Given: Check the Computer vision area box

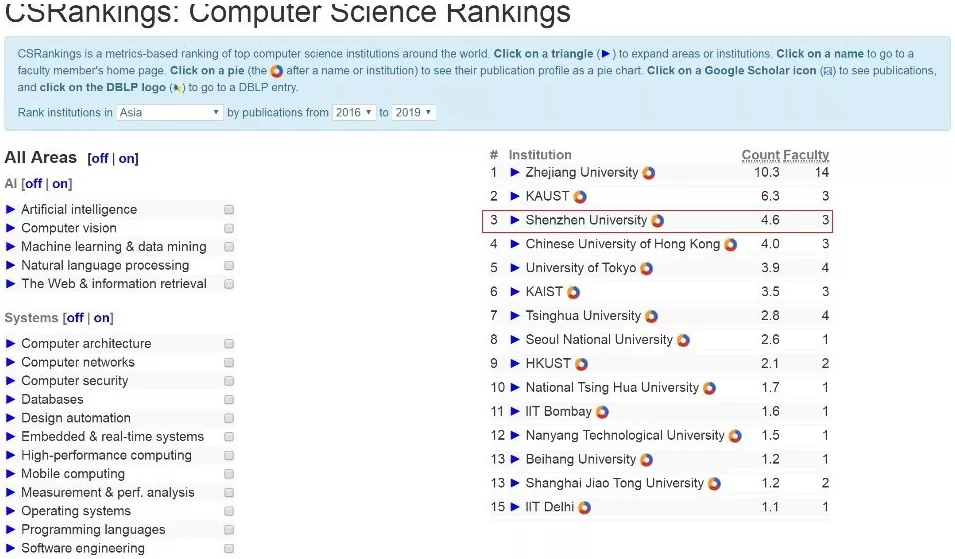Looking at the screenshot, I should 229,228.
